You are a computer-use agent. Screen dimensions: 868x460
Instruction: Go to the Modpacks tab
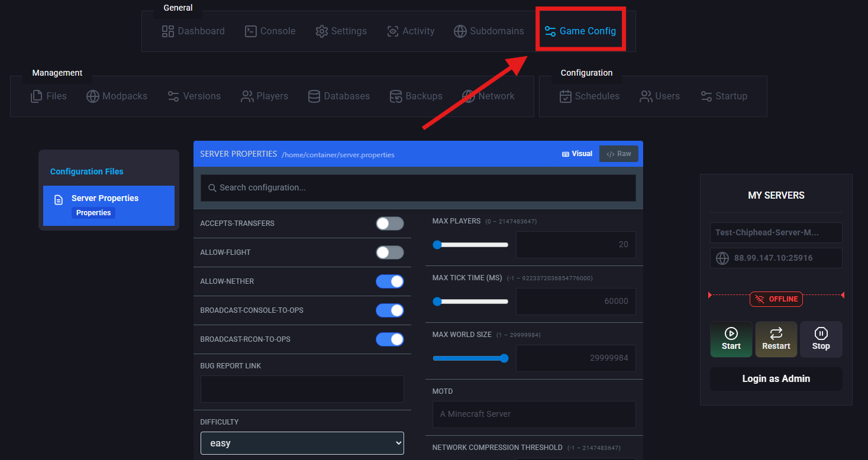point(117,96)
